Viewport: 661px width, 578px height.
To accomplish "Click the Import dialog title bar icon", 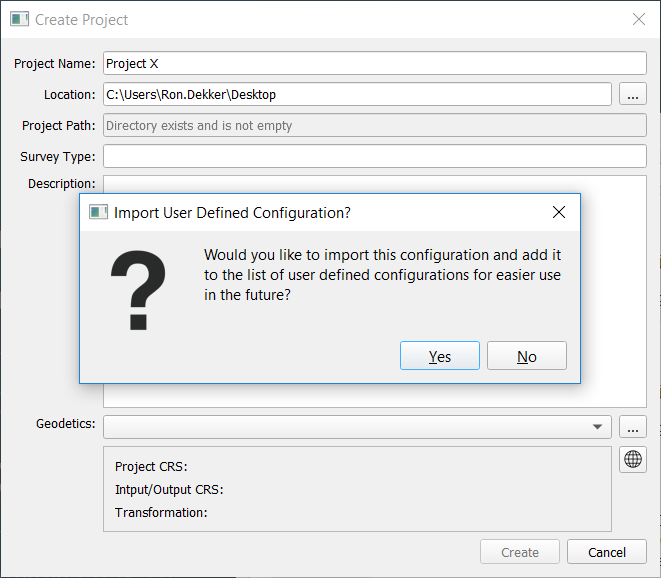I will pyautogui.click(x=98, y=212).
